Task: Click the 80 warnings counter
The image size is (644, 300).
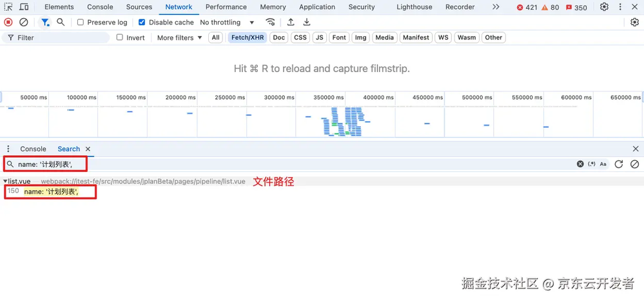Action: tap(551, 7)
